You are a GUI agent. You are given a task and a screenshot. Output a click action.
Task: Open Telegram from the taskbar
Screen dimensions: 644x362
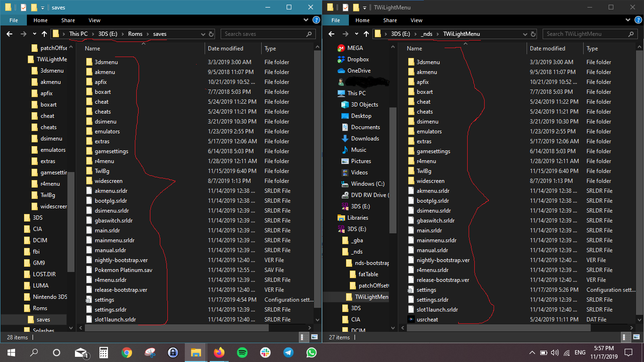(288, 352)
